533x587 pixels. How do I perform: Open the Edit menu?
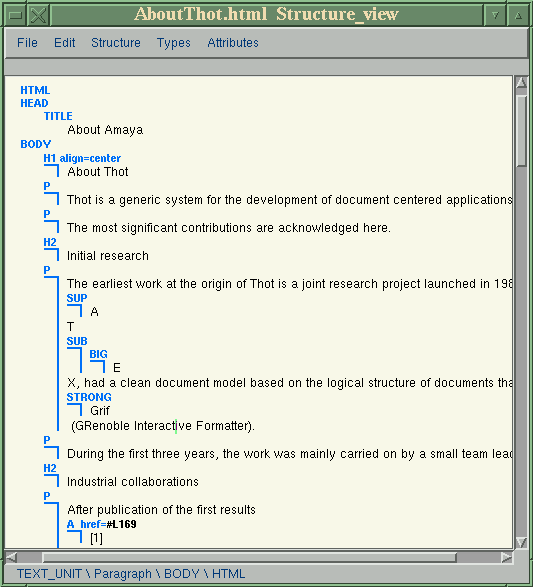(64, 43)
